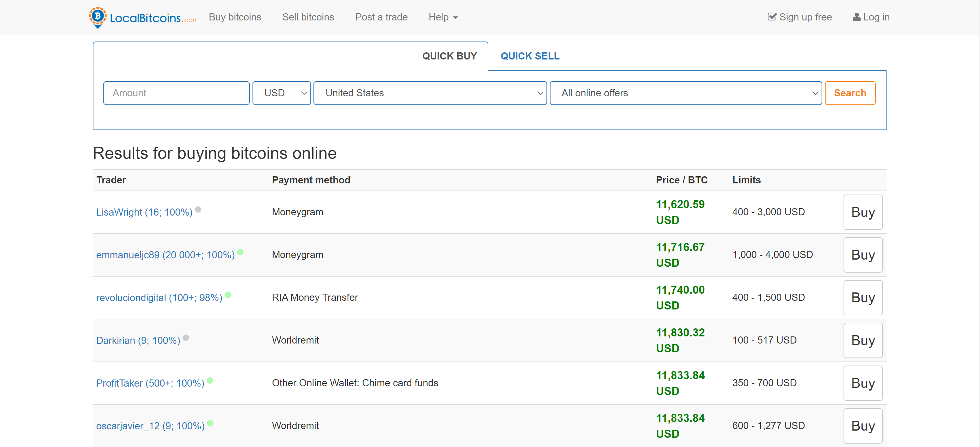
Task: Click Results for buying bitcoins online heading
Action: tap(214, 153)
